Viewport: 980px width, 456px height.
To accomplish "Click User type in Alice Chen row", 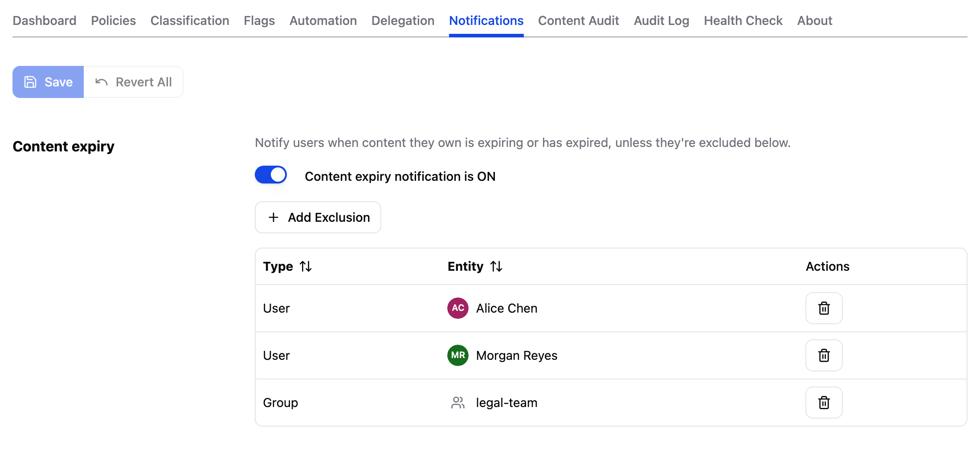I will point(276,308).
